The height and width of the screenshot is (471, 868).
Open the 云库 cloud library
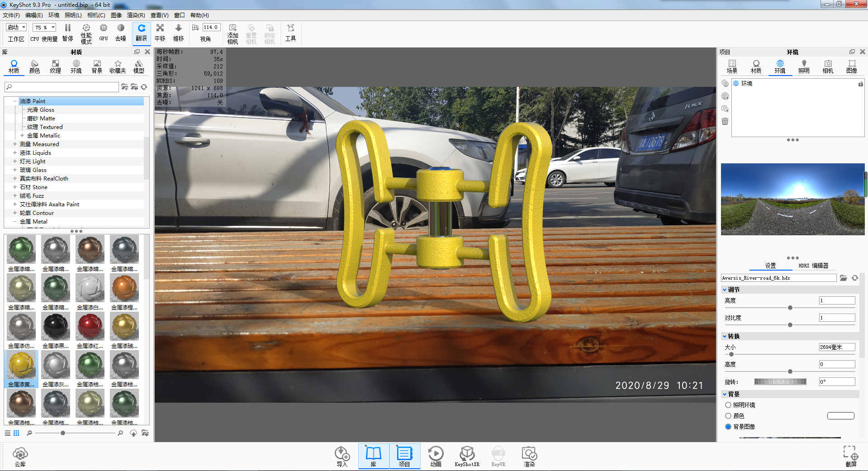pyautogui.click(x=20, y=457)
